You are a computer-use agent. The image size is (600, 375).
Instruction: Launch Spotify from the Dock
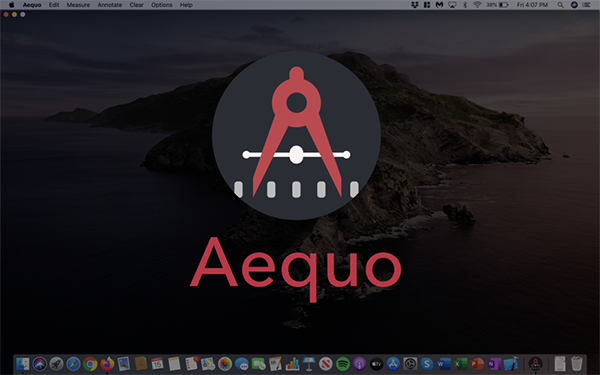pos(343,364)
